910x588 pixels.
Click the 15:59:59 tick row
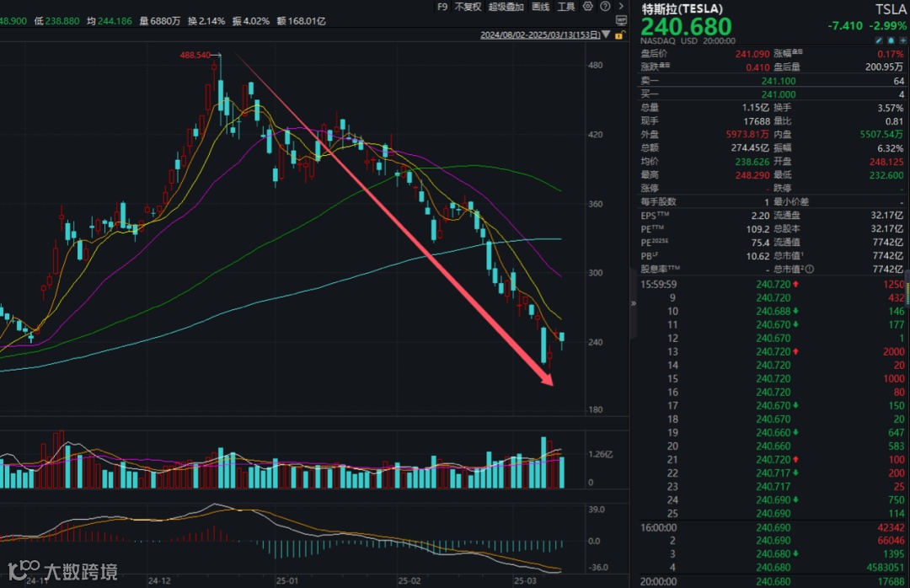pyautogui.click(x=773, y=285)
